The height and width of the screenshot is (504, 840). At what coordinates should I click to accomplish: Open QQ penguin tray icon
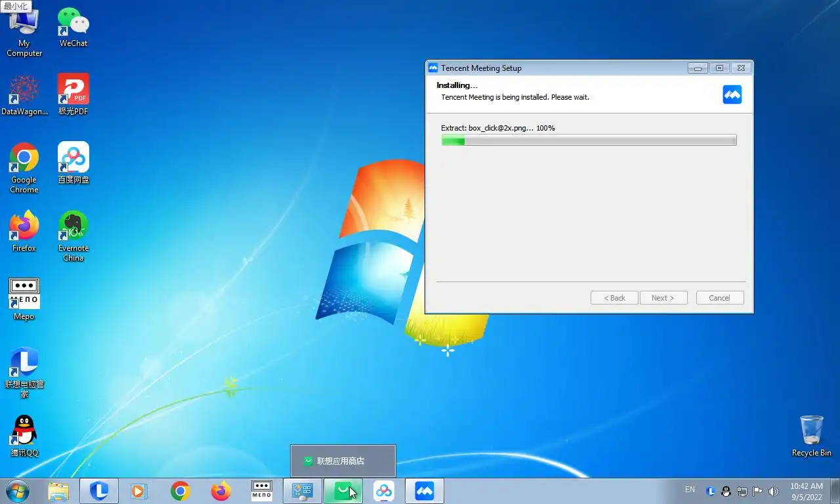coord(726,491)
